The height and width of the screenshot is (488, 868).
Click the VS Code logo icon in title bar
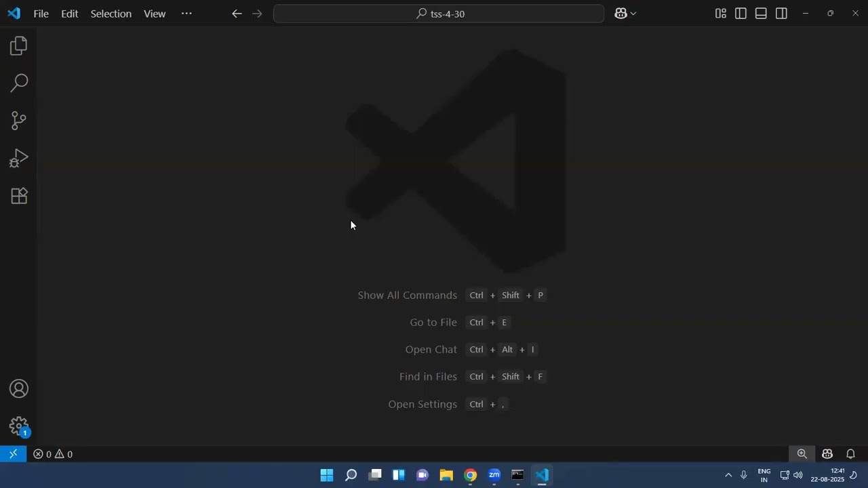coord(14,14)
